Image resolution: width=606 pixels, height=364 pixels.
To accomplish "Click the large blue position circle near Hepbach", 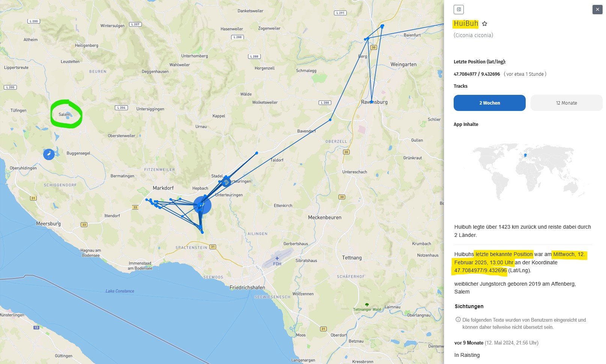I will point(202,205).
